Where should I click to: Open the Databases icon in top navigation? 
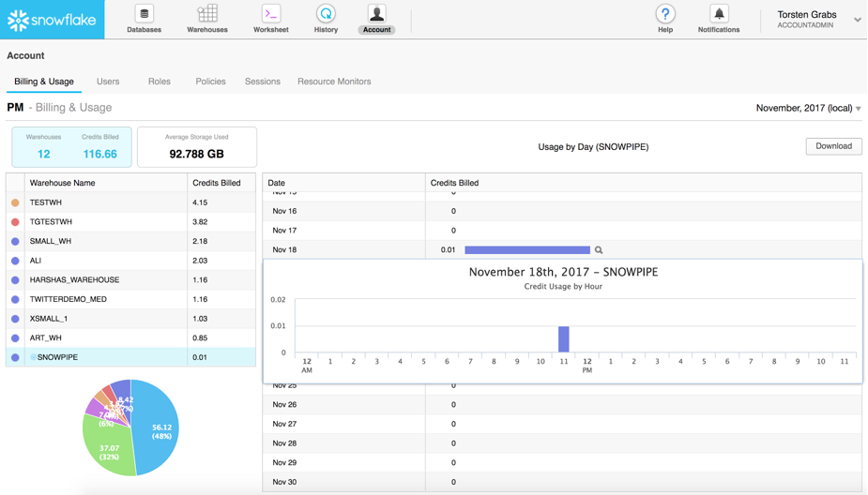pos(144,14)
